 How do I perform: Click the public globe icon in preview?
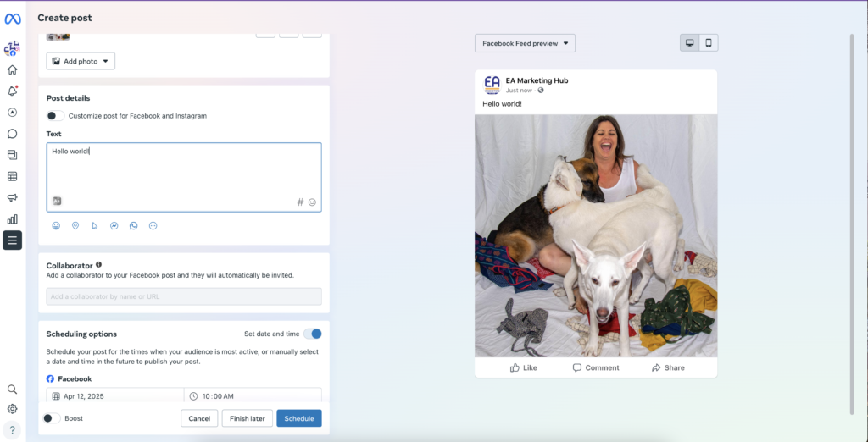click(541, 90)
